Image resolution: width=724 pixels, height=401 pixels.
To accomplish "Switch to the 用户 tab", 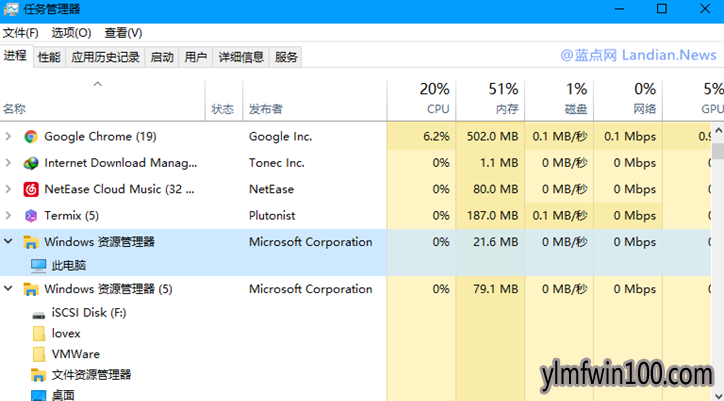I will [x=196, y=57].
